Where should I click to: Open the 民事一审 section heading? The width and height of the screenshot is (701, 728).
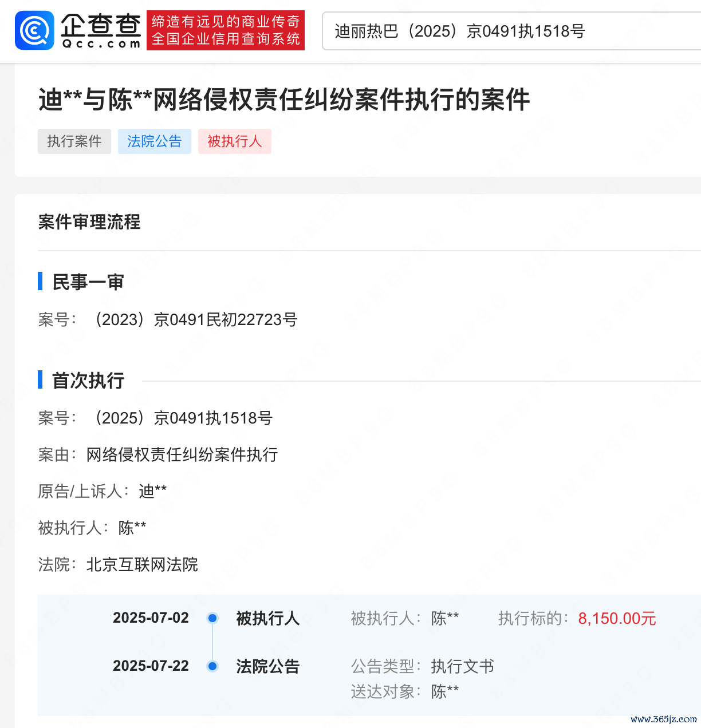coord(88,282)
